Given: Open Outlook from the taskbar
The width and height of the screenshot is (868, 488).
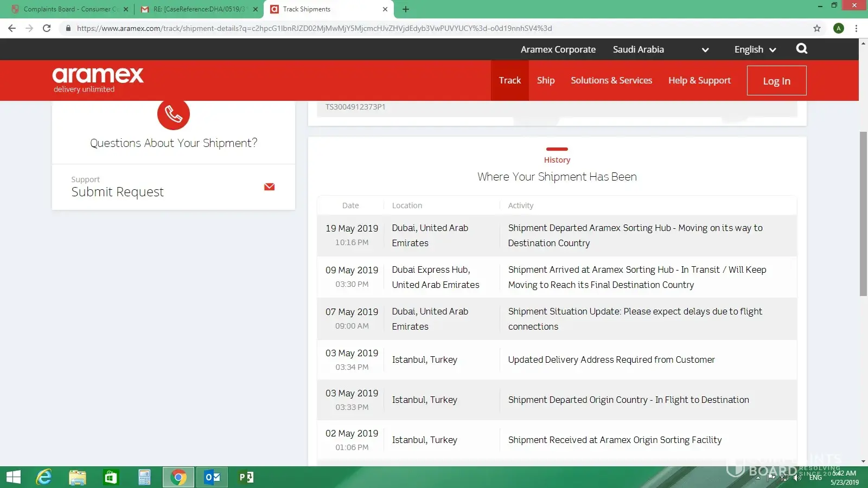Looking at the screenshot, I should [x=212, y=477].
